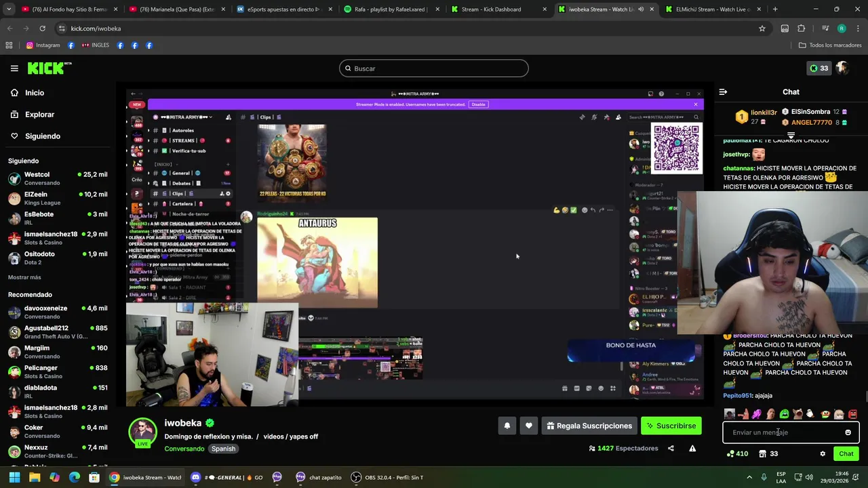This screenshot has width=868, height=488.
Task: Open the diabladota recommended channel
Action: tap(57, 391)
